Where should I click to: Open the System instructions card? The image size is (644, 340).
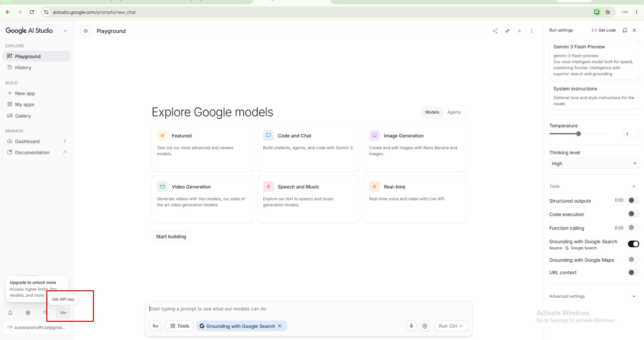[594, 96]
